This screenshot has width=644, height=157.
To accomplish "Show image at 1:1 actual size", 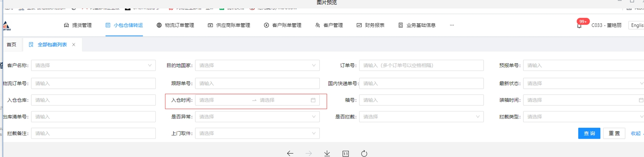I will [346, 154].
